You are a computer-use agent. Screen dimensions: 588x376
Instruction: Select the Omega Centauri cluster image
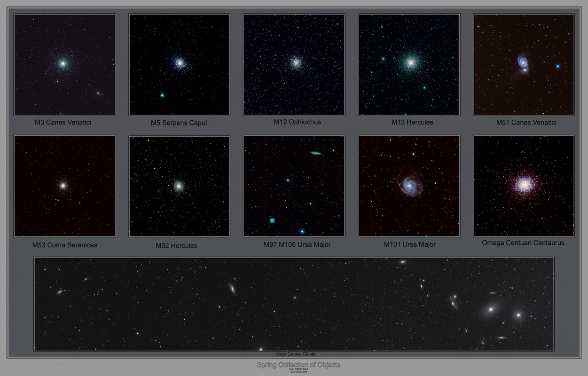tap(524, 186)
